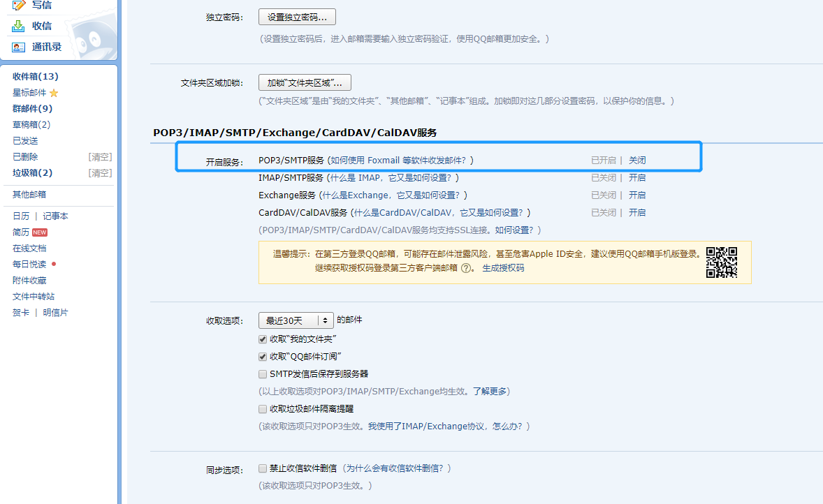Click 清空 next to 已删除

pyautogui.click(x=100, y=157)
